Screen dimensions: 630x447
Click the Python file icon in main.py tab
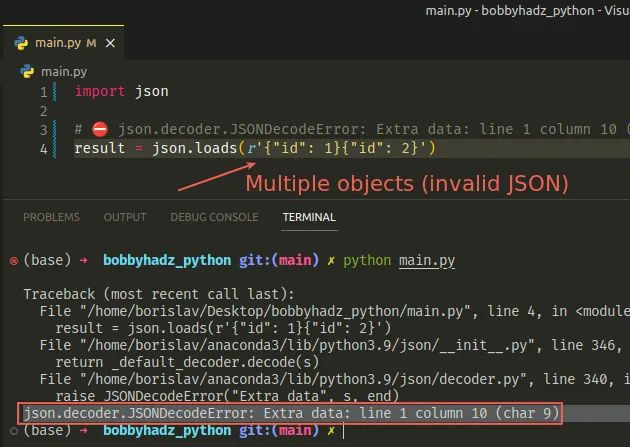click(x=21, y=43)
